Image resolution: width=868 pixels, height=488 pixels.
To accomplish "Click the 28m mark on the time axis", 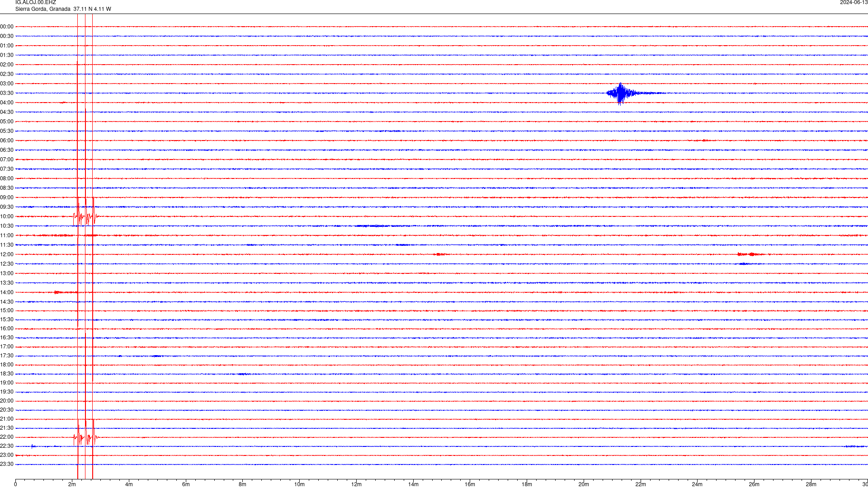I will coord(811,484).
